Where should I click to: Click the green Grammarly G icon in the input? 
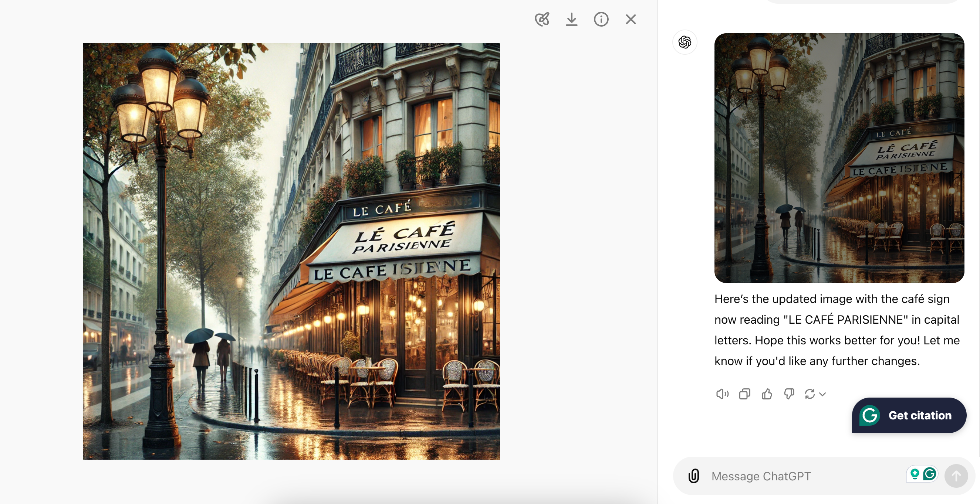click(x=929, y=474)
